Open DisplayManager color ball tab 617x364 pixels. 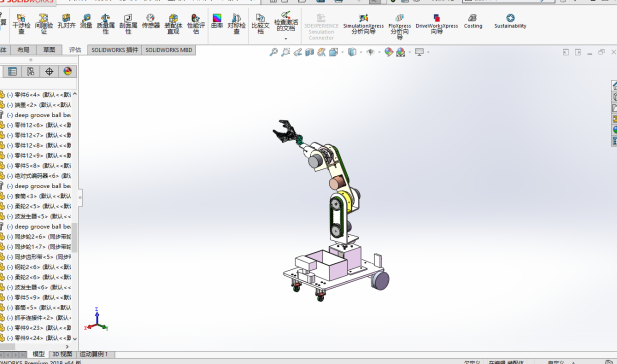click(68, 71)
